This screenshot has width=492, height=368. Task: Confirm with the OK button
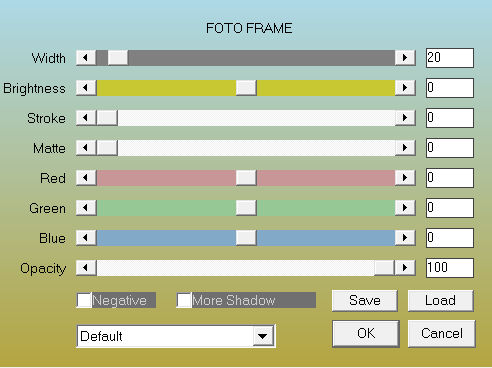366,333
